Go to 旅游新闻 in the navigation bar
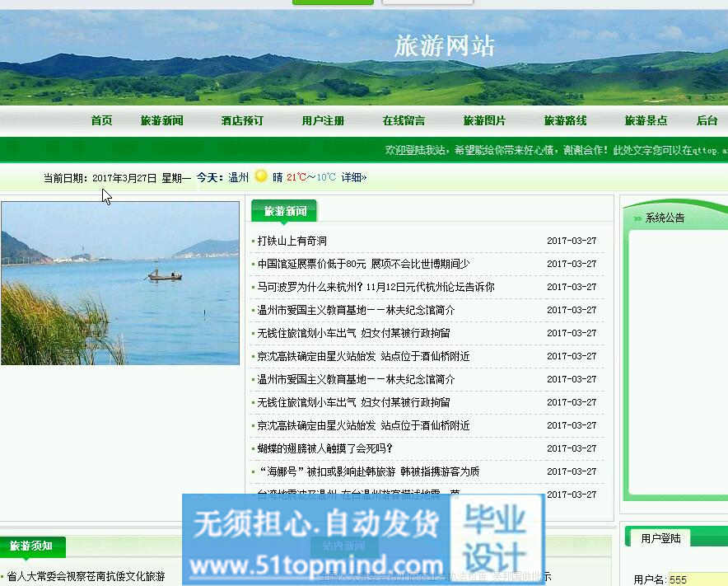728x586 pixels. click(x=161, y=121)
